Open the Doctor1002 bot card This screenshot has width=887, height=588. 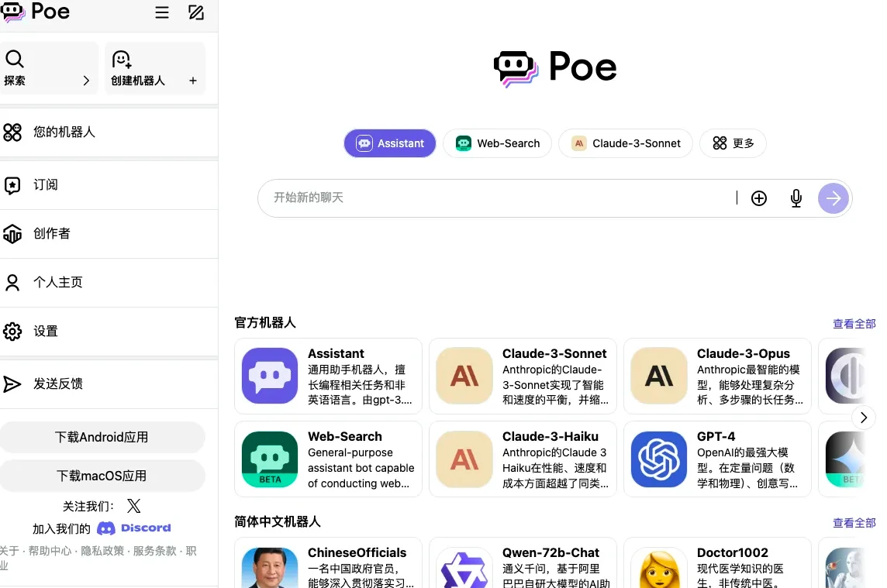coord(717,563)
